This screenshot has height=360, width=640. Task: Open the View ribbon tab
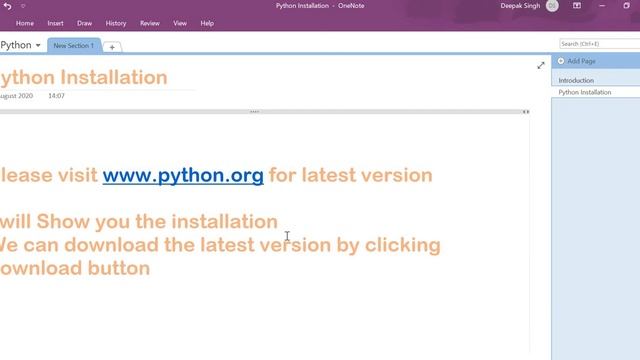180,23
